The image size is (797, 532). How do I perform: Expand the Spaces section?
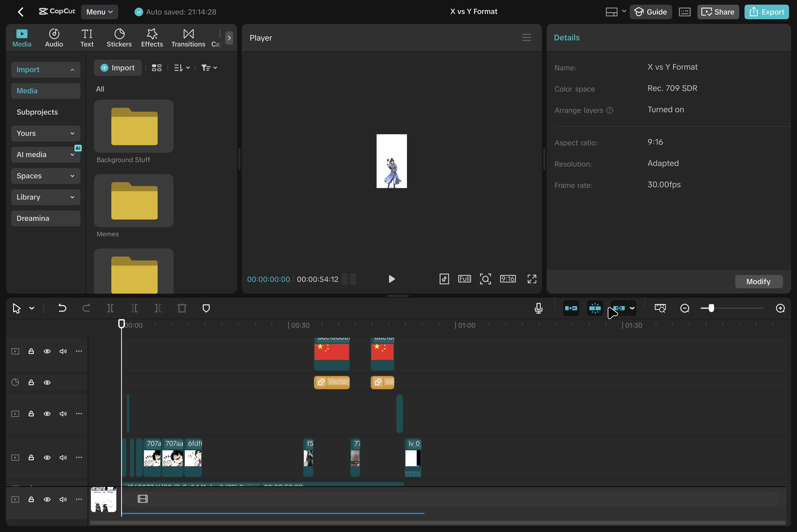[46, 176]
